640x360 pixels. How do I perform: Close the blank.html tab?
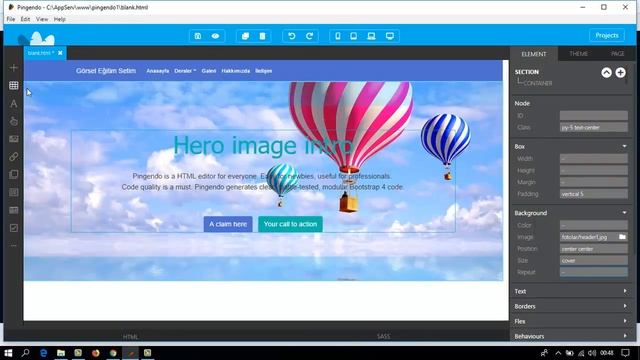point(60,53)
